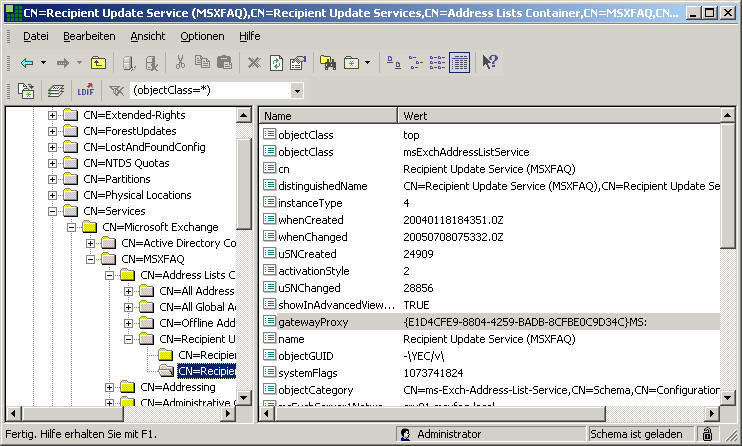Switch to large icons view

pos(394,62)
